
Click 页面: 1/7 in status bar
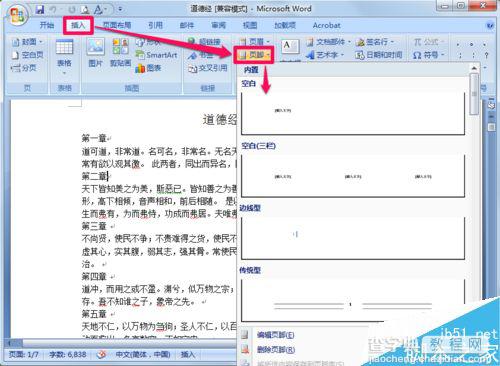pyautogui.click(x=23, y=355)
